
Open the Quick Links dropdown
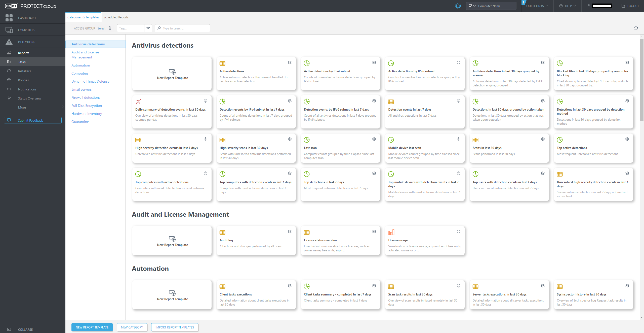[537, 6]
